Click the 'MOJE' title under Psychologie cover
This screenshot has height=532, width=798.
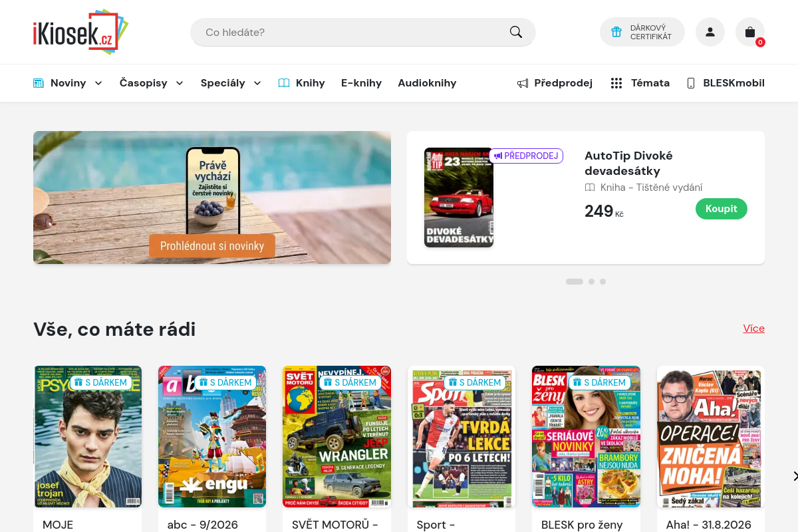pyautogui.click(x=58, y=525)
